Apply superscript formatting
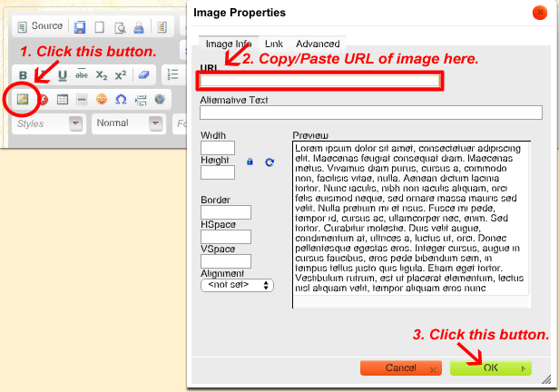This screenshot has width=559, height=392. (x=120, y=75)
